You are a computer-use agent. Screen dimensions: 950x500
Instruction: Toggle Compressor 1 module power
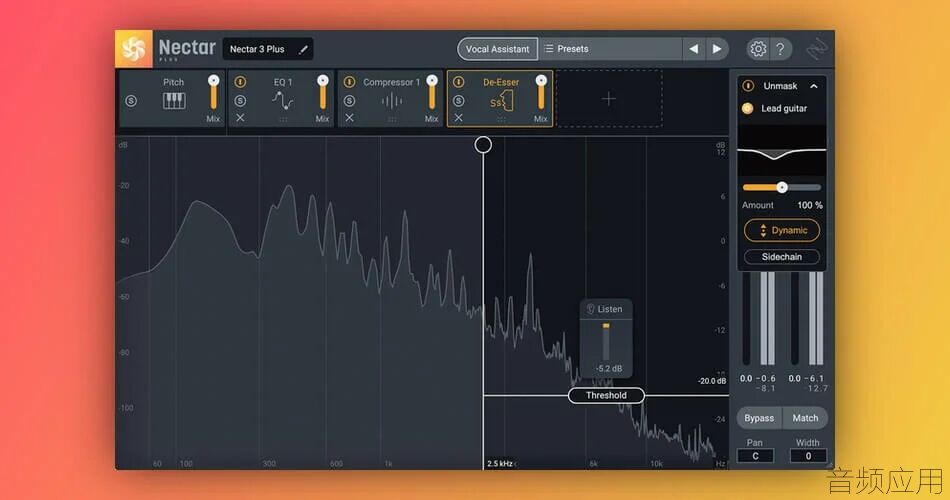tap(349, 81)
